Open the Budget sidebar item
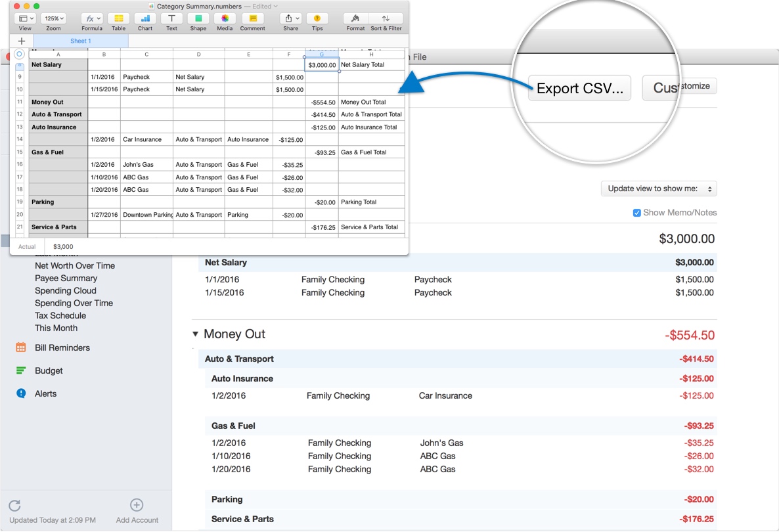Image resolution: width=779 pixels, height=532 pixels. tap(49, 370)
